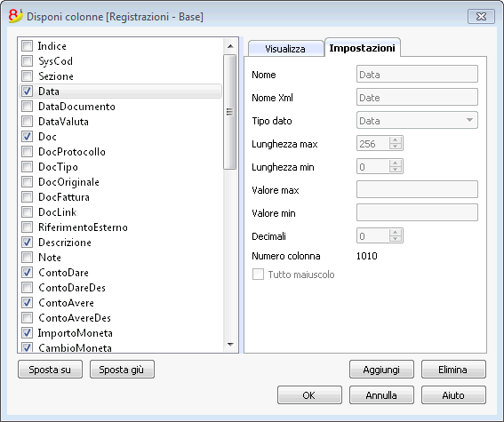Enable the Indice column checkbox
The height and width of the screenshot is (422, 504).
[x=27, y=46]
